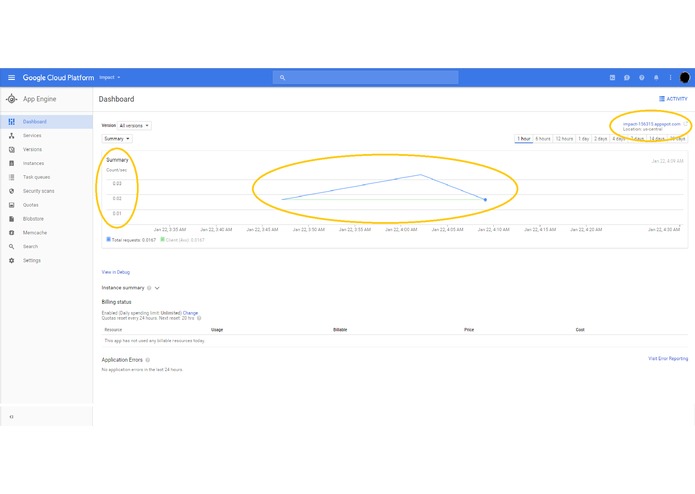695x494 pixels.
Task: Toggle Client (4xx) legend series
Action: pyautogui.click(x=182, y=240)
